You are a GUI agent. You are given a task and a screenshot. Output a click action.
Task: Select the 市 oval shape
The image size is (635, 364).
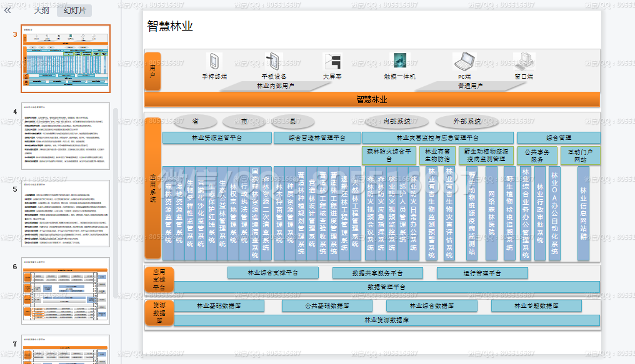tap(244, 121)
